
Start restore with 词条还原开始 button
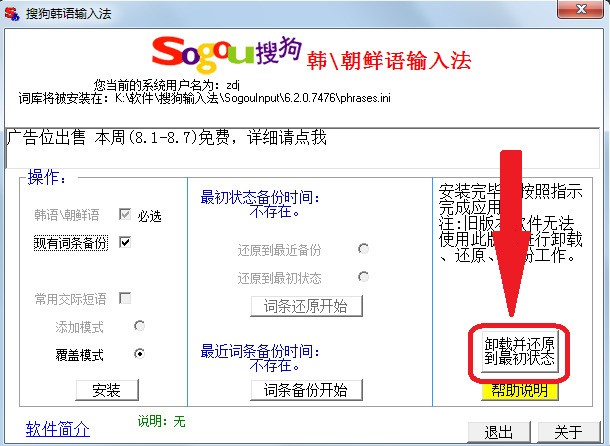click(x=306, y=306)
